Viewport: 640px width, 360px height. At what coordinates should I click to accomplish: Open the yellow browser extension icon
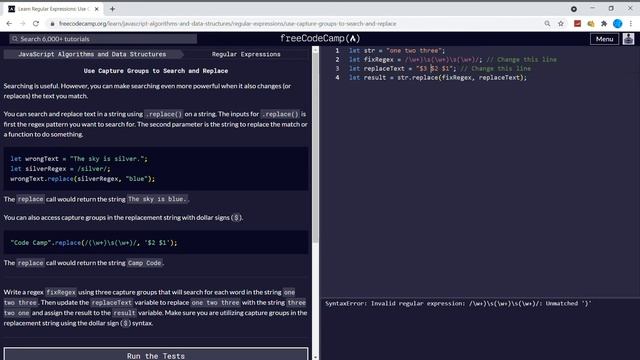click(x=591, y=24)
